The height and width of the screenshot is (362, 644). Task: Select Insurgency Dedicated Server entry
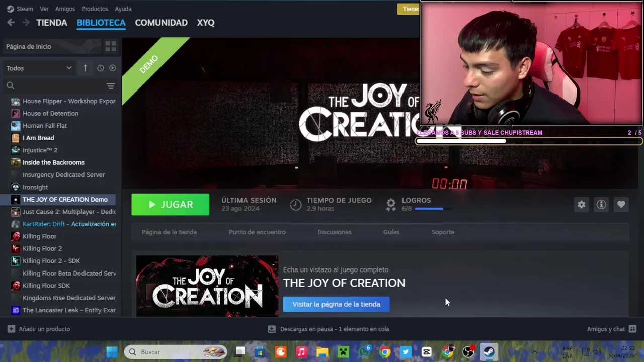[58, 175]
